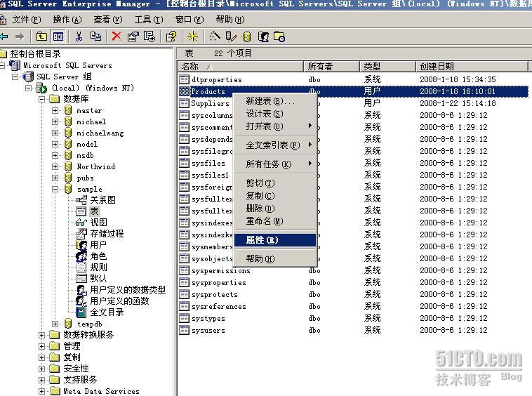Click the Export list toolbar icon
This screenshot has width=532, height=396.
[x=149, y=37]
